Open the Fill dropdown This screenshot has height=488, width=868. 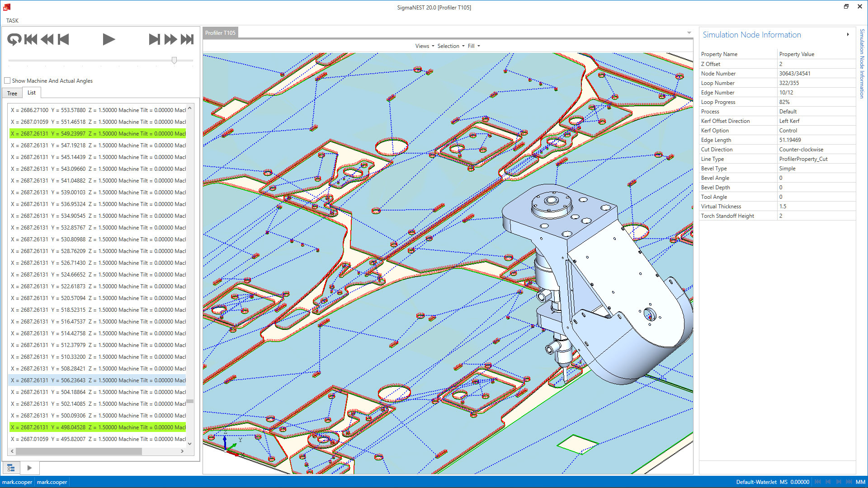point(474,46)
